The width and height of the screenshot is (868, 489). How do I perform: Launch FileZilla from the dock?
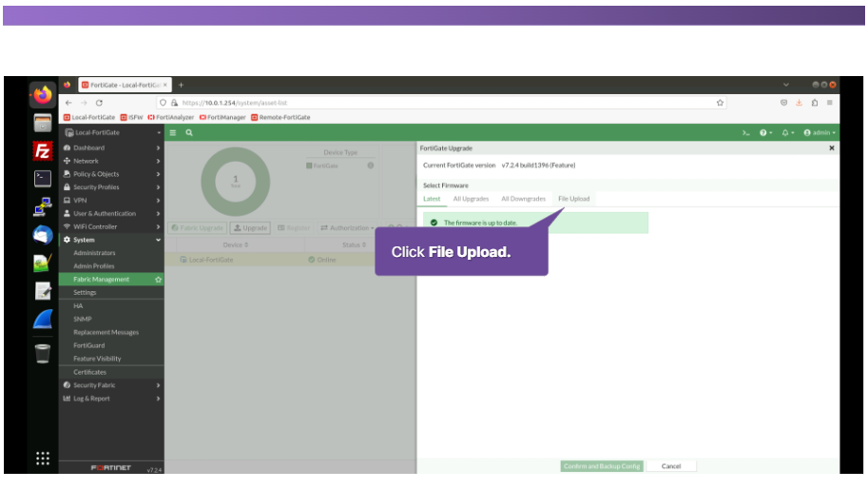click(43, 150)
